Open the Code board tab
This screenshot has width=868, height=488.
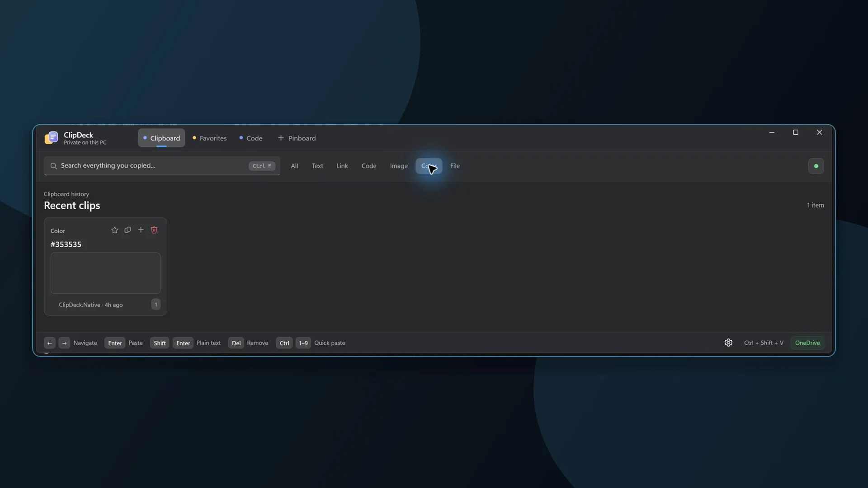coord(251,138)
